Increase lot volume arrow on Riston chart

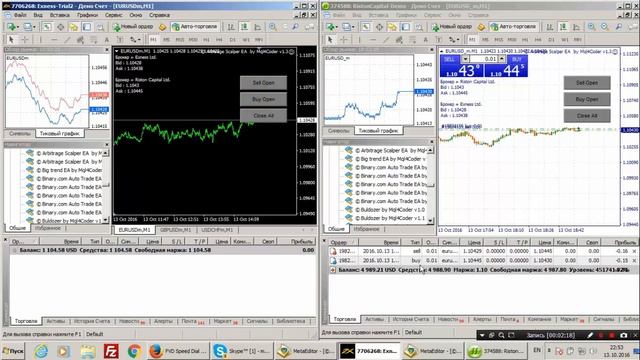point(502,59)
